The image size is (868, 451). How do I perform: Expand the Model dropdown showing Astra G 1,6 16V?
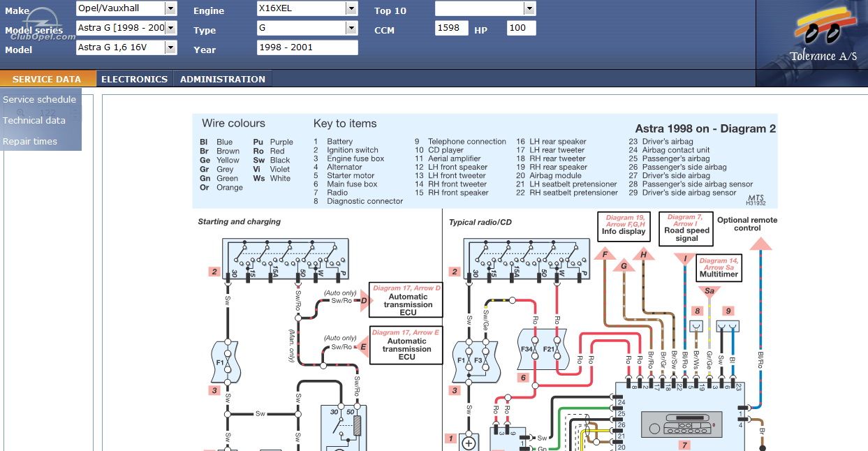(x=170, y=47)
